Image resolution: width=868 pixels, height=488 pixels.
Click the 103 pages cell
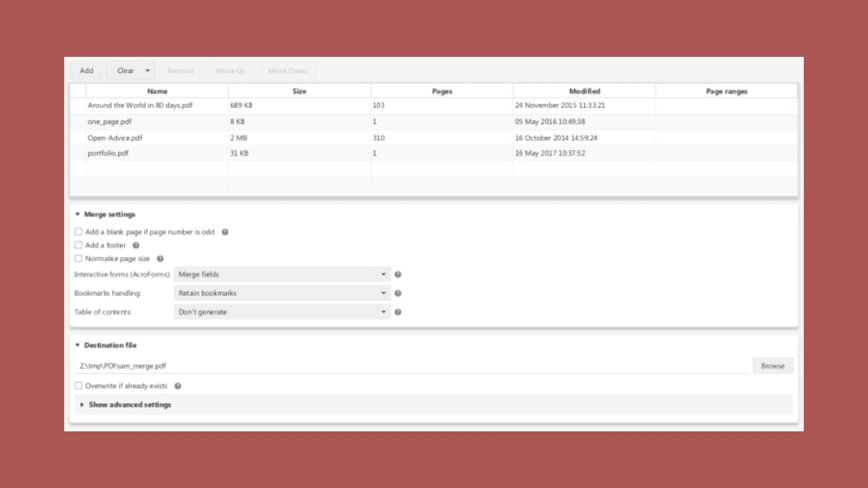442,105
